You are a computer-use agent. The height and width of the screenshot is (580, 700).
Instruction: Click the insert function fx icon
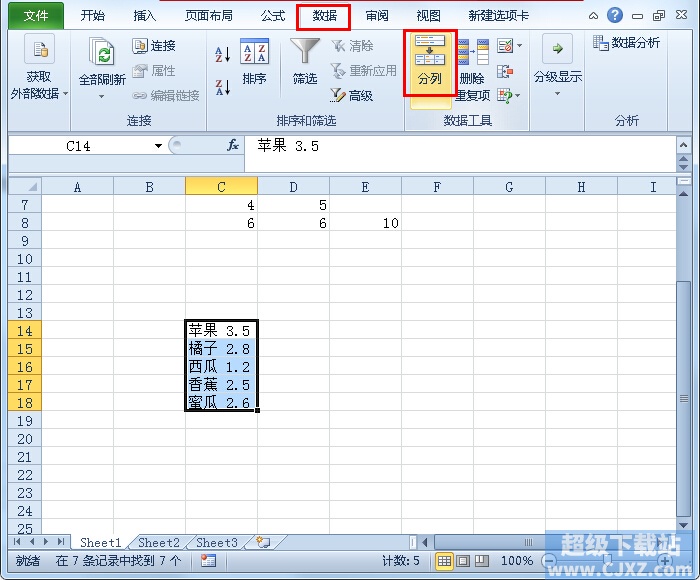[233, 146]
